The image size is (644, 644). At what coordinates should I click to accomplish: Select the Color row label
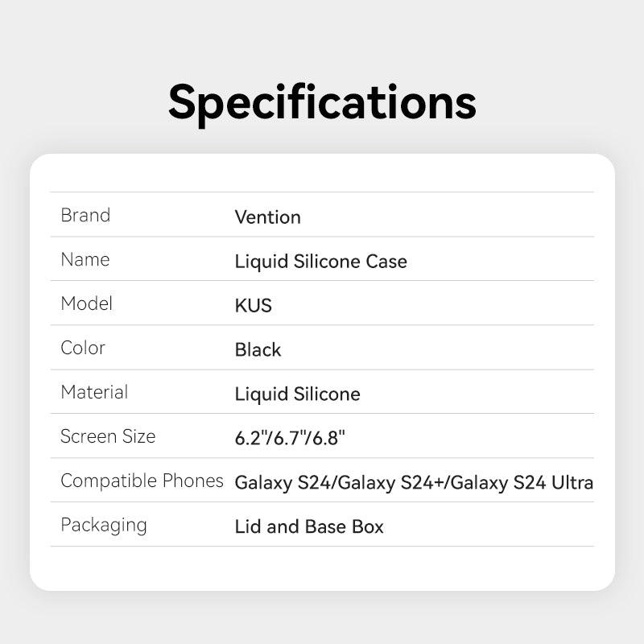coord(83,349)
